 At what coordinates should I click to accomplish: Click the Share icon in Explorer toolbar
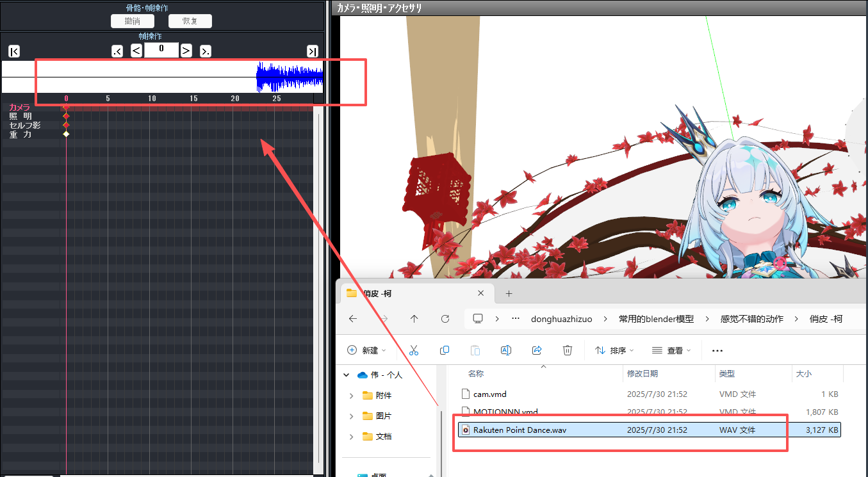(x=537, y=350)
